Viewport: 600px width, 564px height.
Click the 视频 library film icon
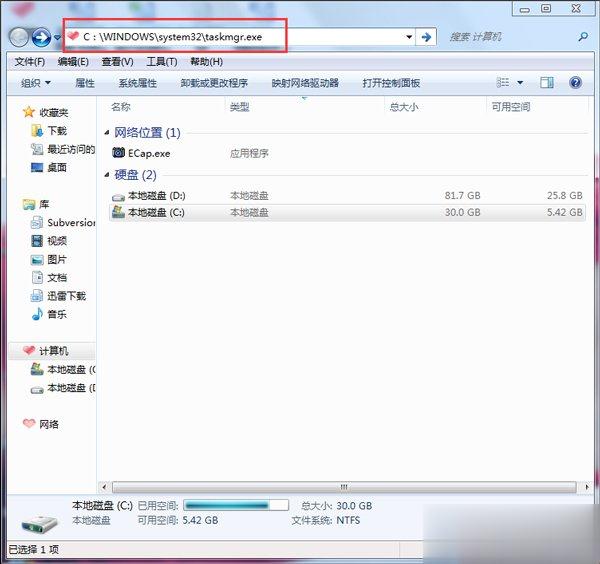coord(37,241)
